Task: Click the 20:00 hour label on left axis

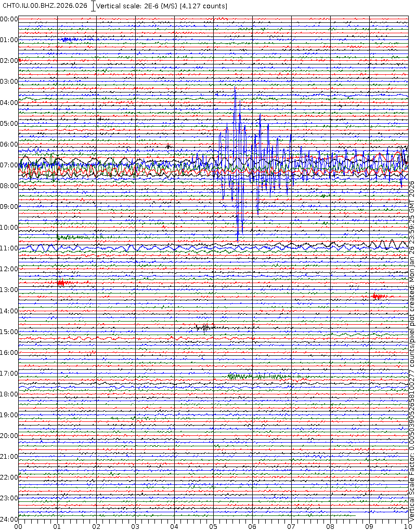Action: pyautogui.click(x=9, y=435)
